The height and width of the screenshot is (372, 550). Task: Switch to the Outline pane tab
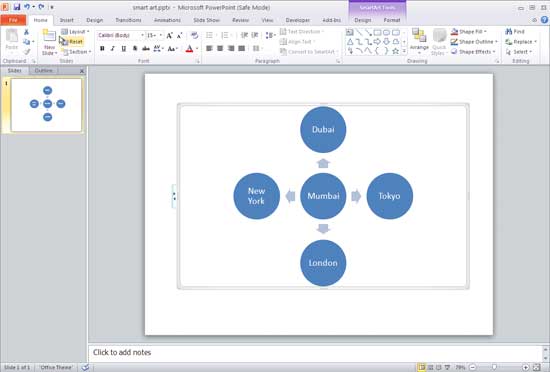point(43,71)
